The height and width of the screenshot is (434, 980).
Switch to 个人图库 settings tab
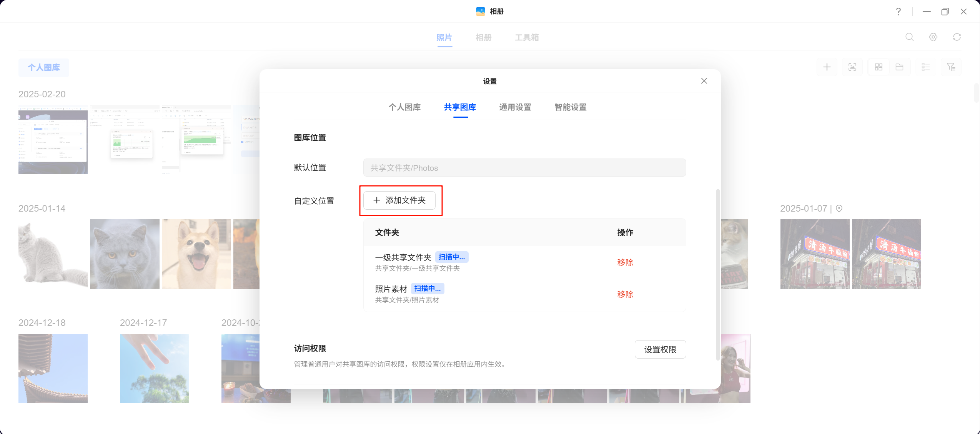click(404, 107)
